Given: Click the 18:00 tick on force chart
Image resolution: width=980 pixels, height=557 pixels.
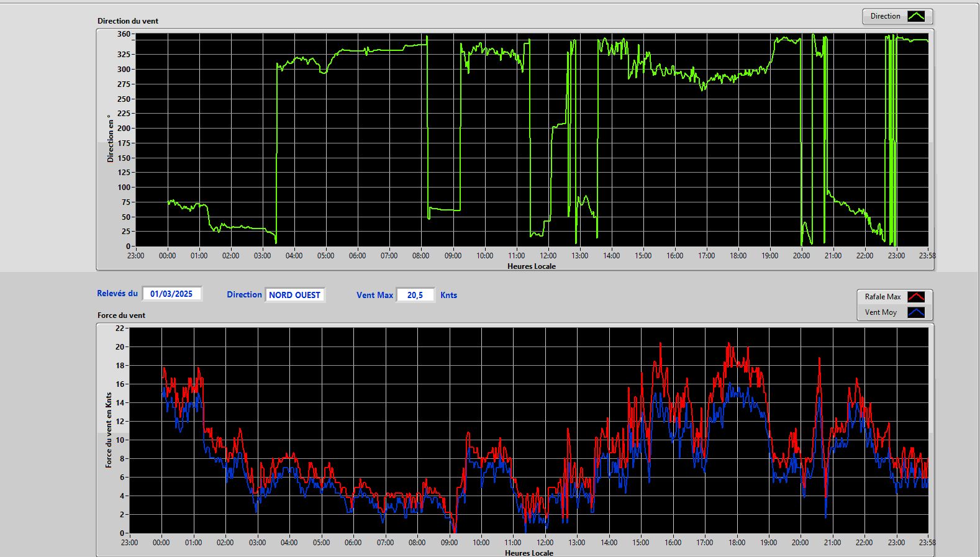Looking at the screenshot, I should (737, 543).
